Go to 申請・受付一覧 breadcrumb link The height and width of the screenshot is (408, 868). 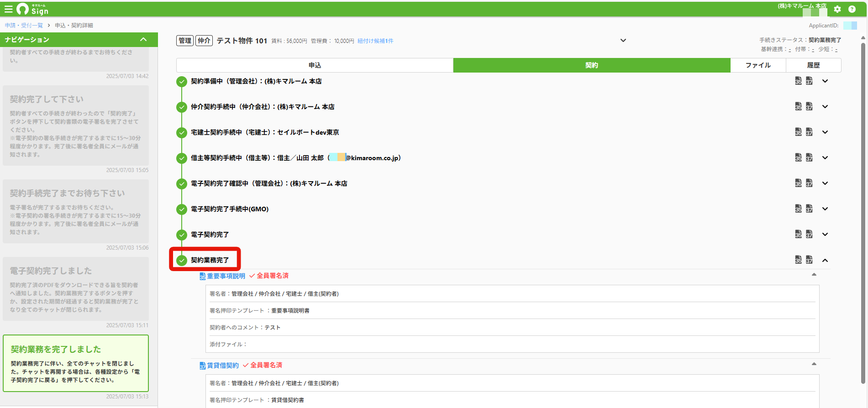click(24, 26)
